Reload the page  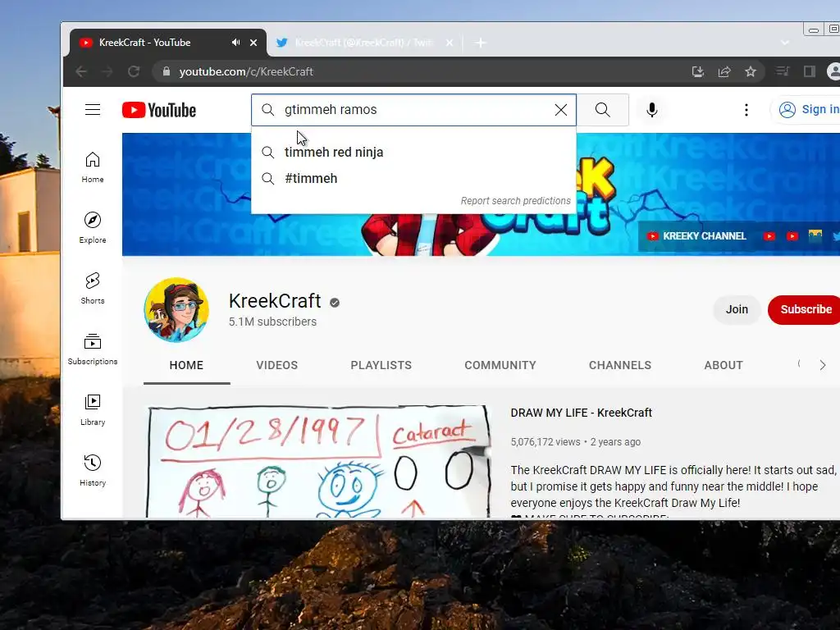[134, 71]
